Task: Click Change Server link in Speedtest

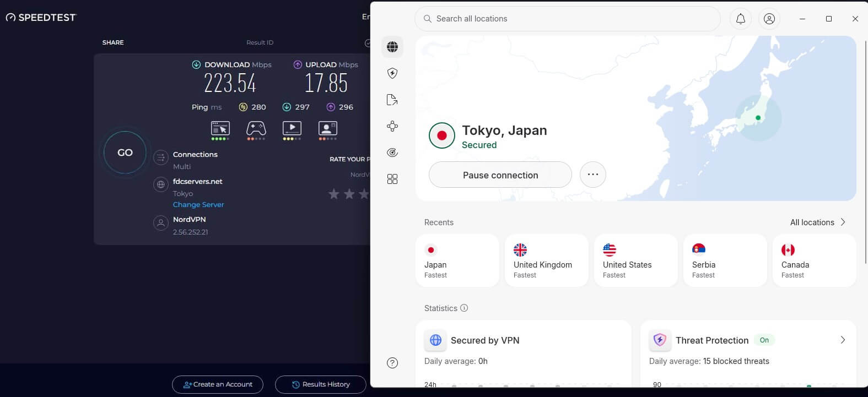Action: pos(198,204)
